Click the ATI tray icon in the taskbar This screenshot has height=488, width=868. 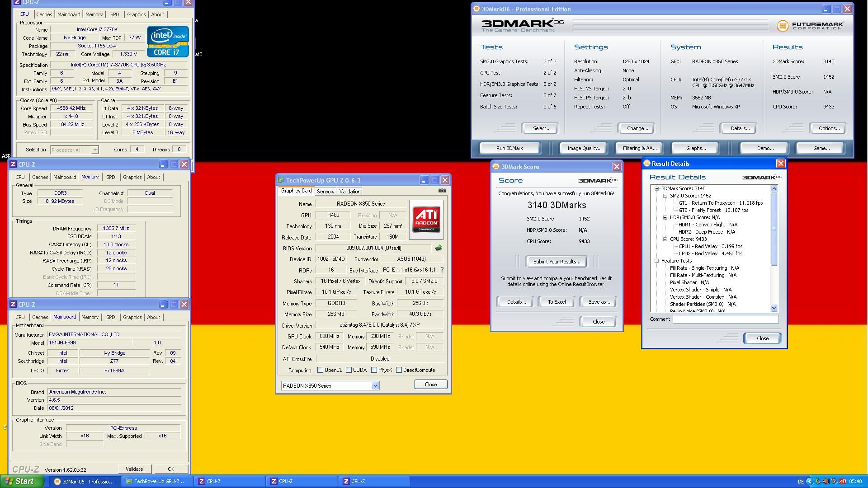(843, 481)
